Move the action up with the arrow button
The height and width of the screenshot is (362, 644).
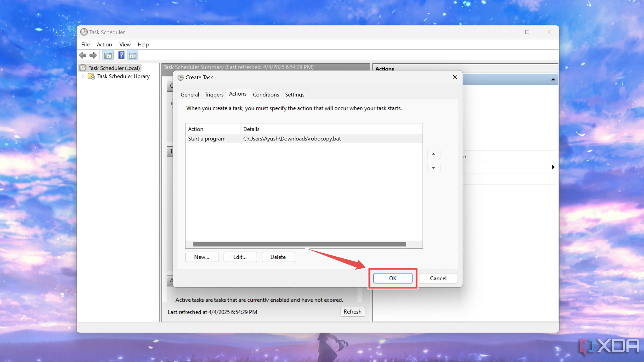[x=434, y=154]
